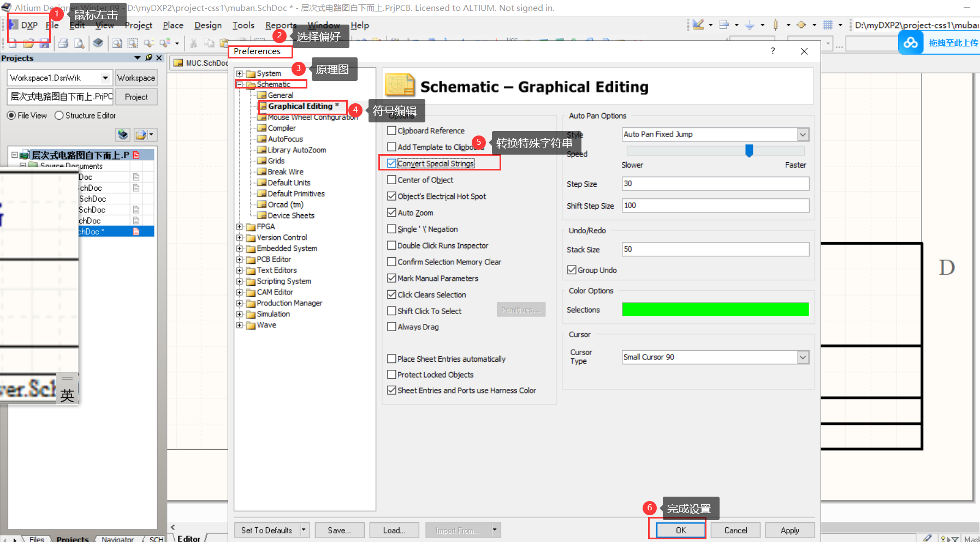Click the Copy icon in the toolbar

pos(209,43)
